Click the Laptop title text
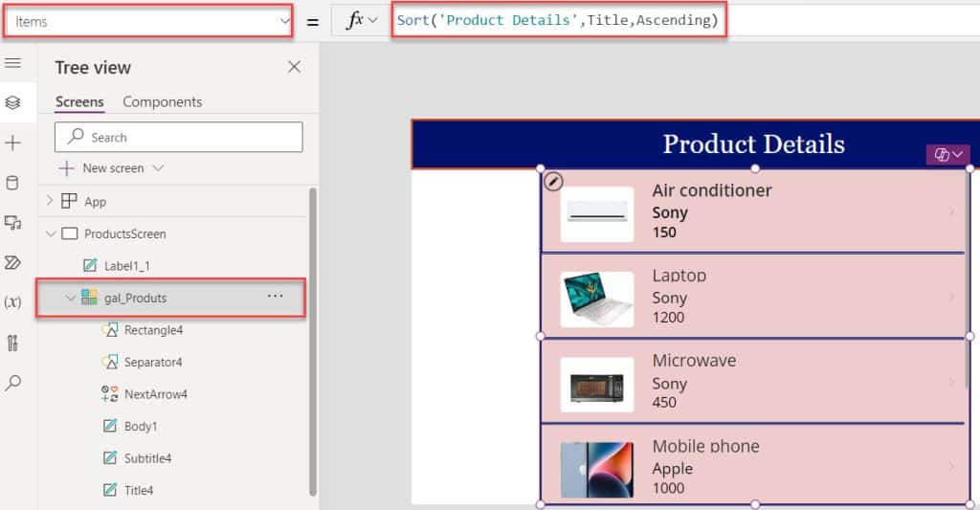 click(679, 276)
